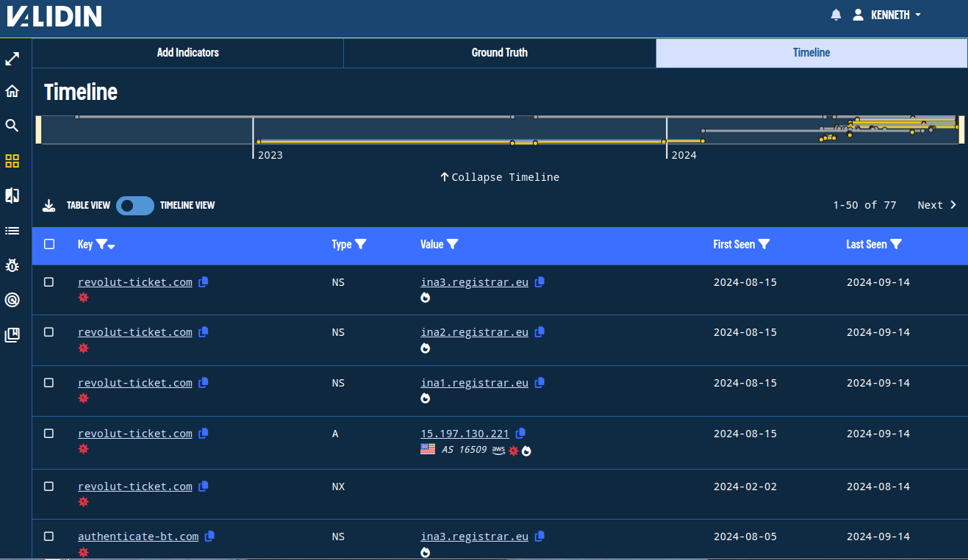Collapse the timeline panel
This screenshot has height=560, width=968.
click(500, 177)
